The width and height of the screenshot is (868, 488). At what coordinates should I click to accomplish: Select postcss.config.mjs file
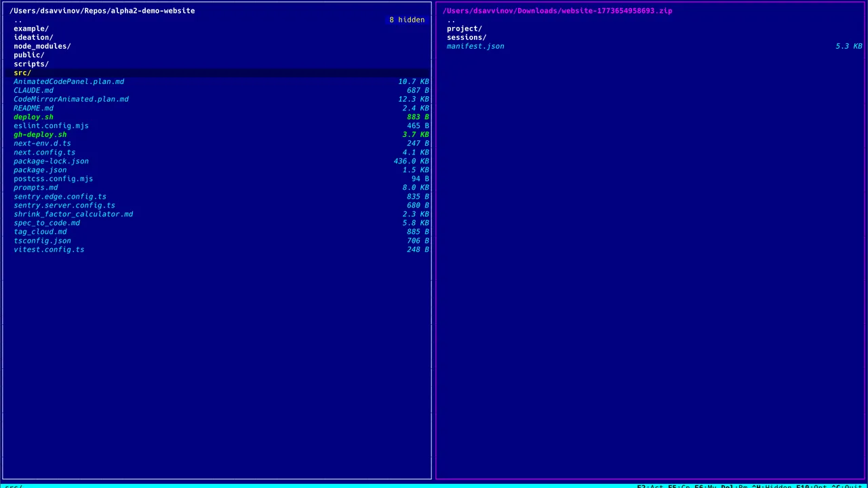pyautogui.click(x=54, y=178)
